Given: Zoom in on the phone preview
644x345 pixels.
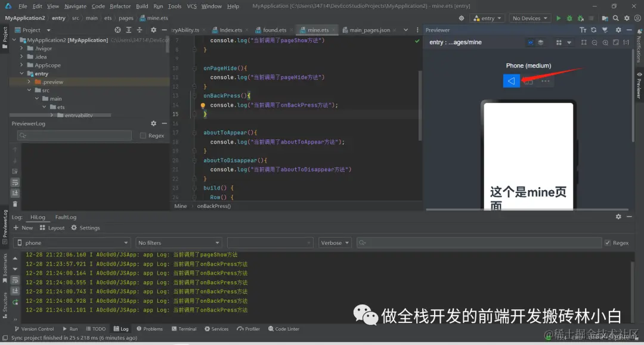Looking at the screenshot, I should pos(605,42).
